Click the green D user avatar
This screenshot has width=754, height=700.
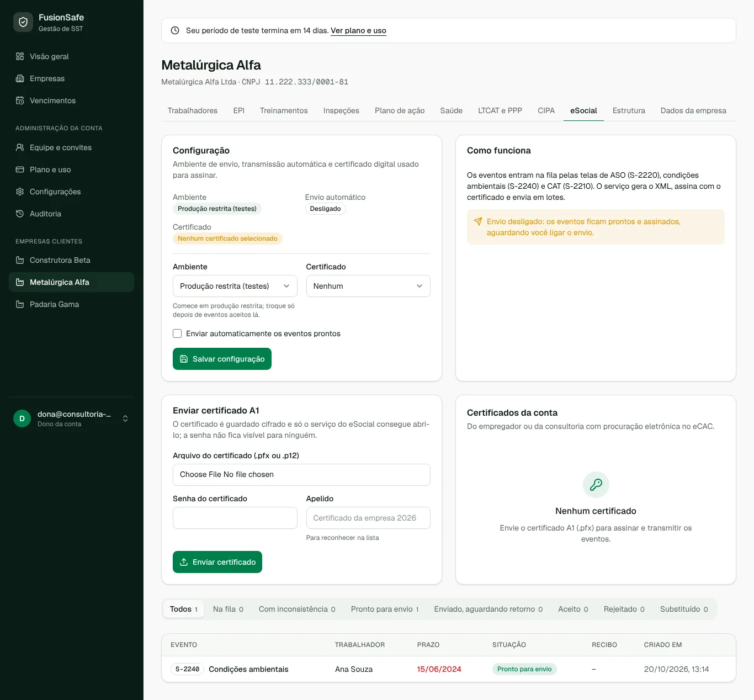[22, 418]
